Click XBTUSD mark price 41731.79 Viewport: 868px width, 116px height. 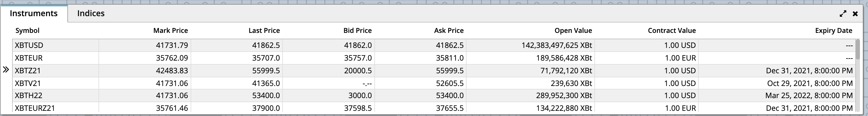tap(172, 45)
